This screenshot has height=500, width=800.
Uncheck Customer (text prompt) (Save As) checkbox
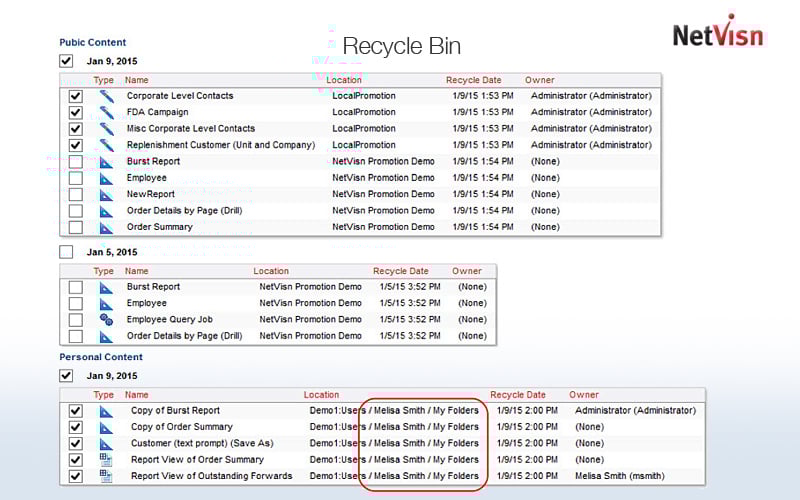tap(76, 443)
